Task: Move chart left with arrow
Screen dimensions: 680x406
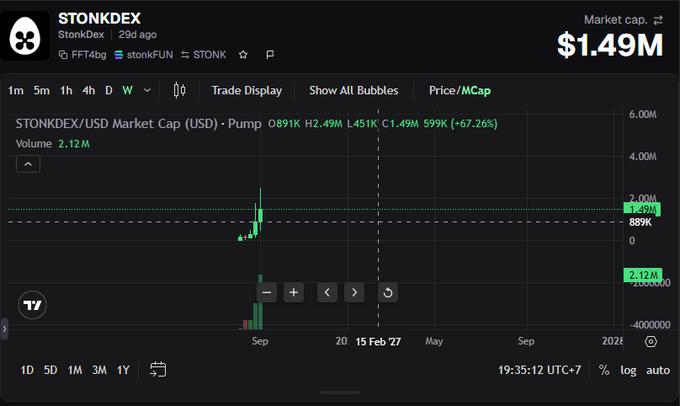Action: pyautogui.click(x=327, y=292)
